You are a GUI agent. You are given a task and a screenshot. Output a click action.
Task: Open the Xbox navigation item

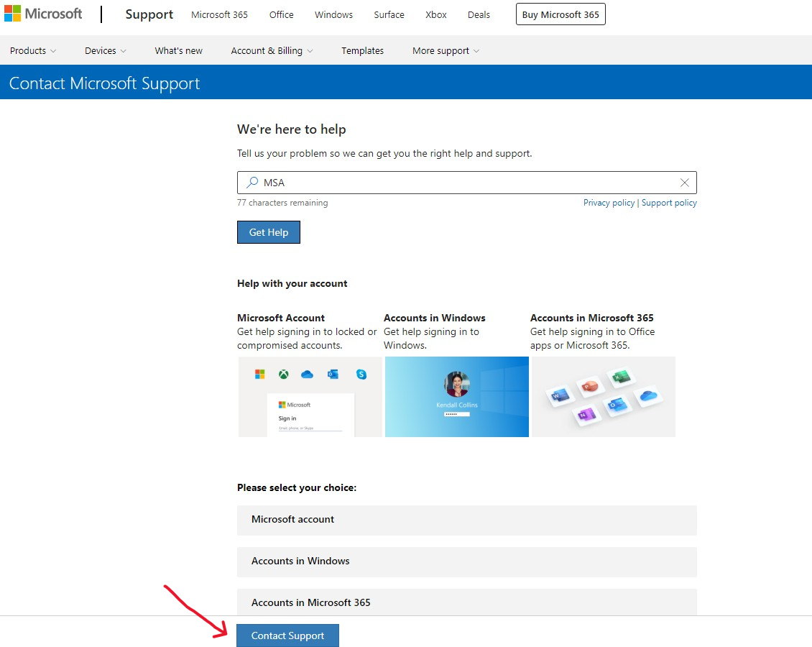coord(435,14)
